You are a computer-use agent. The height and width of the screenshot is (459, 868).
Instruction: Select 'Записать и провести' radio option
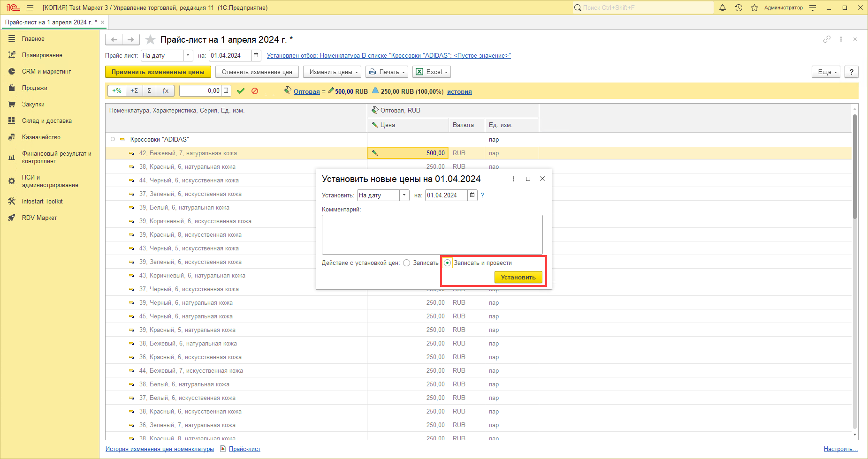[448, 263]
